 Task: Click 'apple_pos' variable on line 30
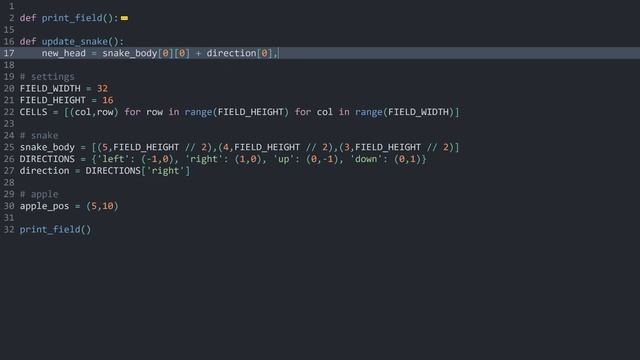click(44, 206)
